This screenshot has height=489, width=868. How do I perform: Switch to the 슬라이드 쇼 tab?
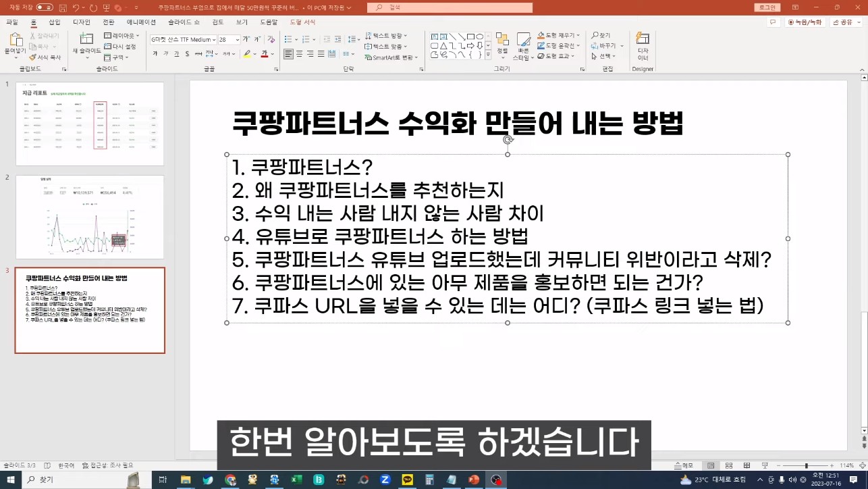tap(184, 22)
